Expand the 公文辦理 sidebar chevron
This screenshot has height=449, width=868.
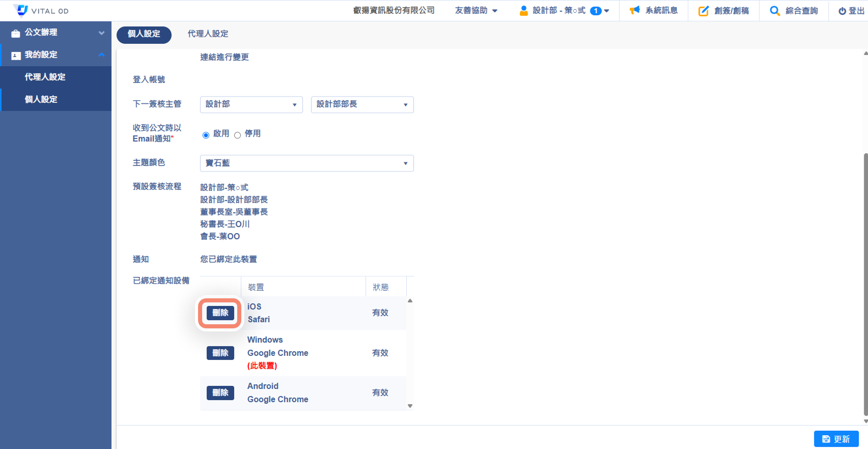coord(101,33)
